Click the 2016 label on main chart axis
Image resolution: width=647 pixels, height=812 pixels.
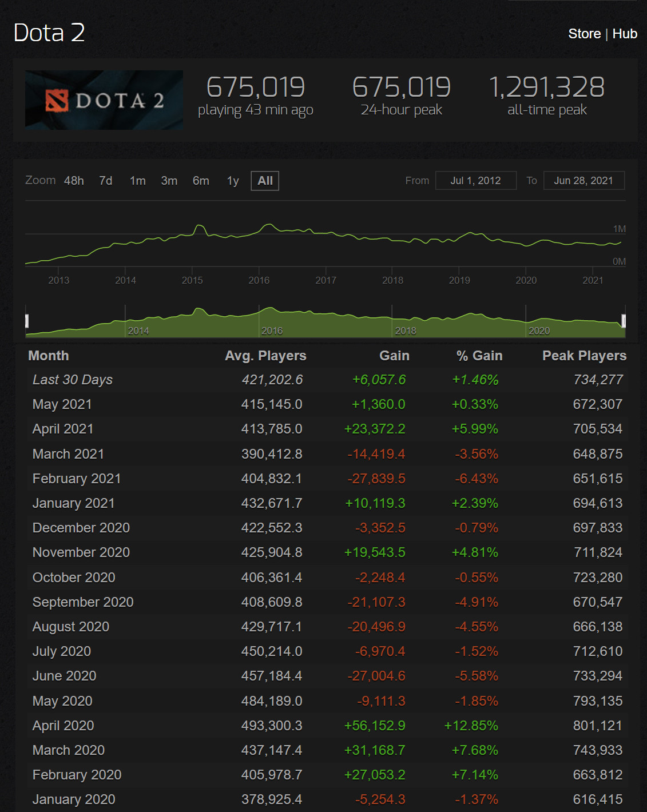click(x=259, y=280)
